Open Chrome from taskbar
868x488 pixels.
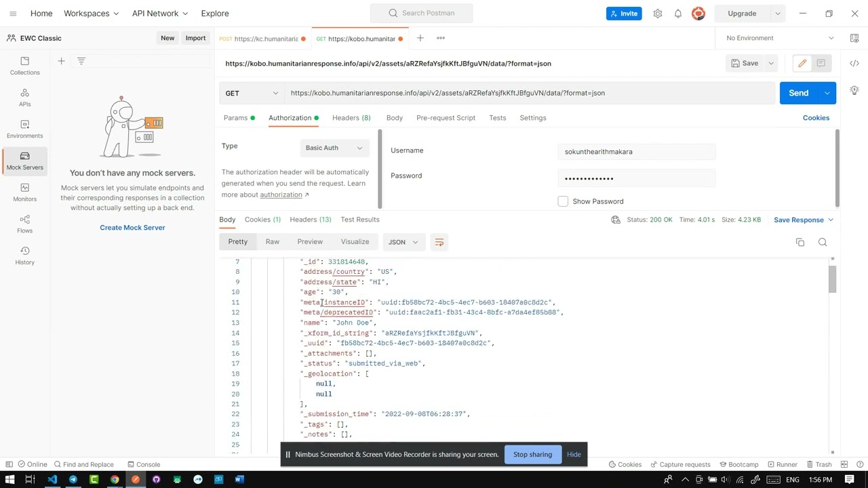(115, 479)
